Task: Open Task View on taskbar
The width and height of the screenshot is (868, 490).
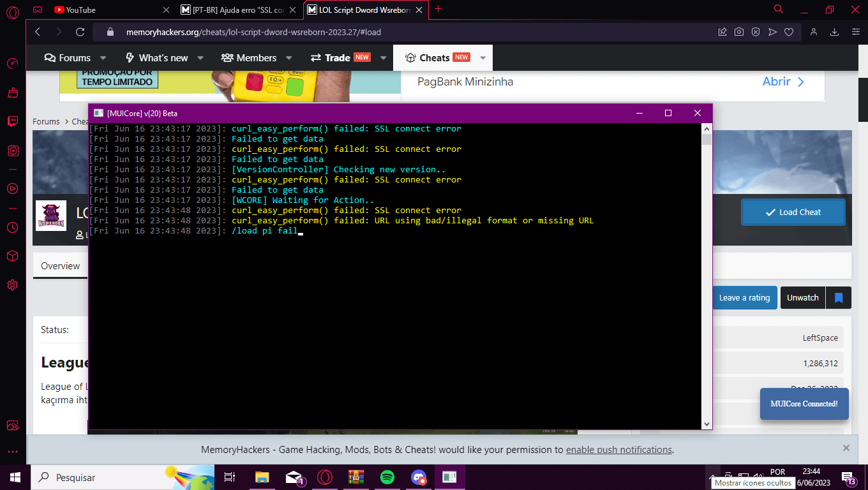Action: click(230, 477)
